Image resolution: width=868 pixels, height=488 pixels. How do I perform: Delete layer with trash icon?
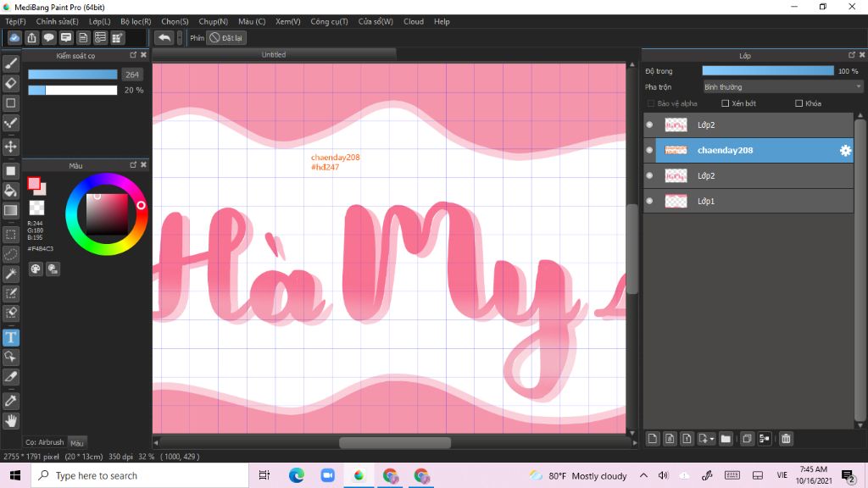point(786,439)
